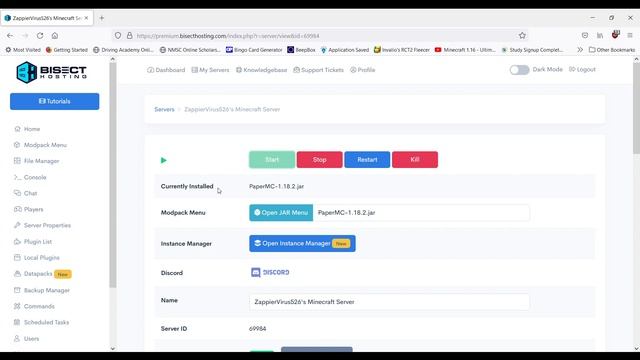Click the Dashboard nav link
Screen dimensions: 640x360
point(166,70)
